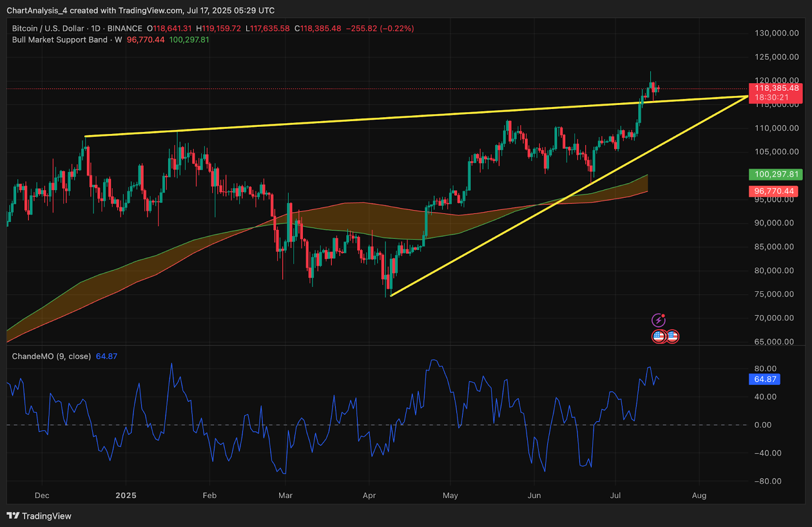Click the TradingView logo at bottom left
Screen dimensions: 812x527
coord(39,516)
